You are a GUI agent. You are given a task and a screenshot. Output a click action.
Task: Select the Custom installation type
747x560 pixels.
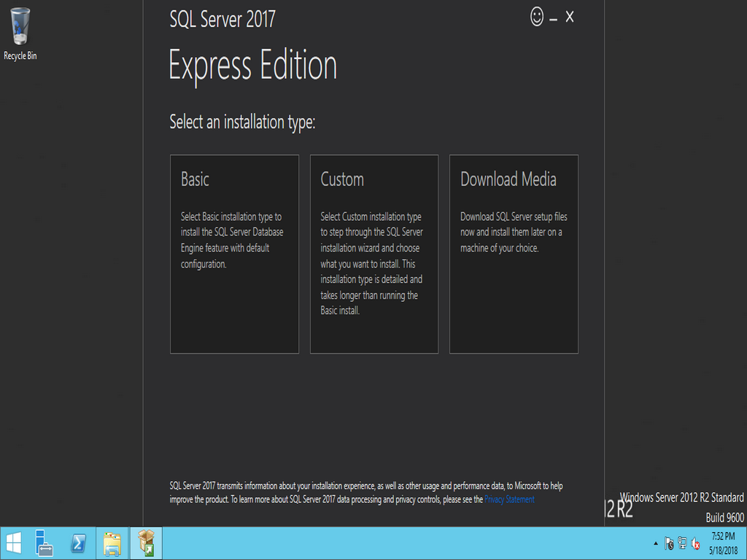374,252
